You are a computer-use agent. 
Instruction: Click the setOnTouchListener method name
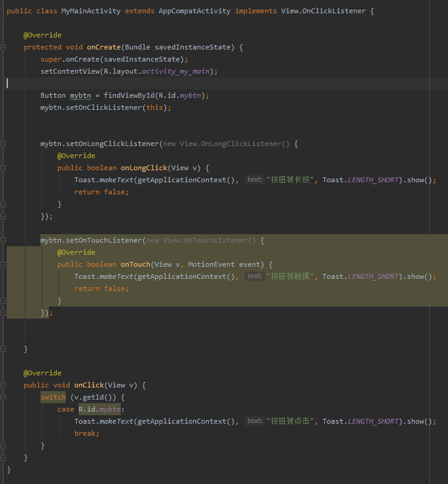point(104,240)
